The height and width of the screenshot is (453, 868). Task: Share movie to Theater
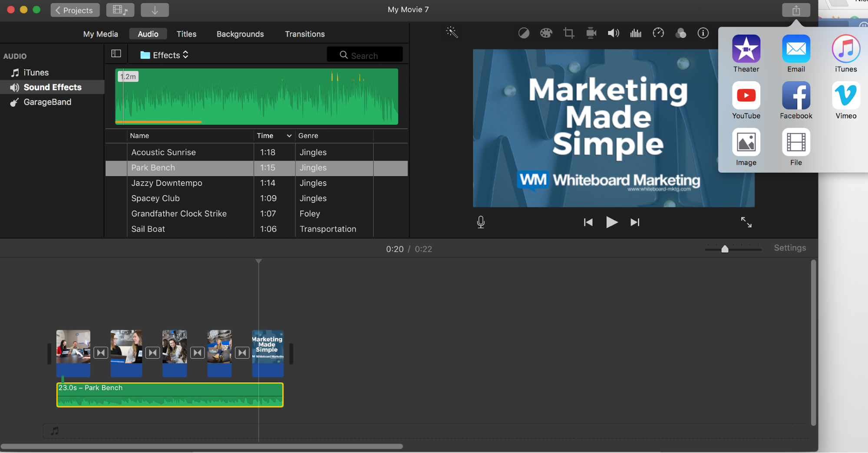[x=746, y=53]
